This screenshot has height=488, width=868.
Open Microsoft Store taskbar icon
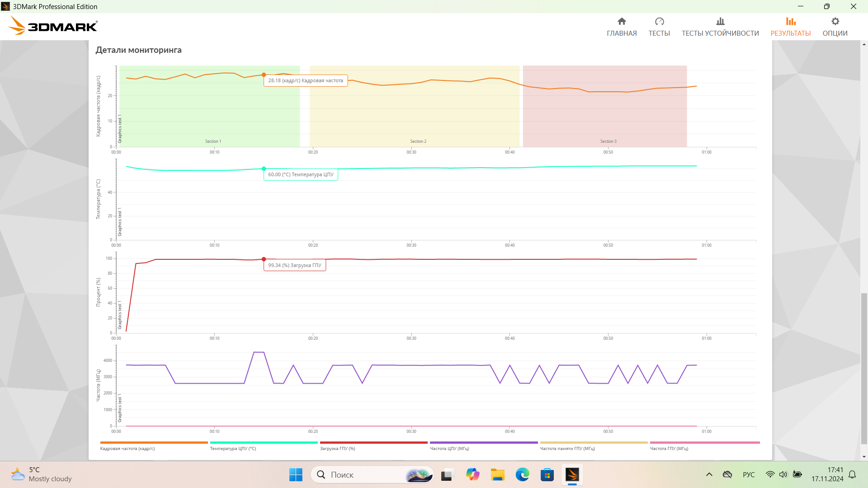coord(547,474)
